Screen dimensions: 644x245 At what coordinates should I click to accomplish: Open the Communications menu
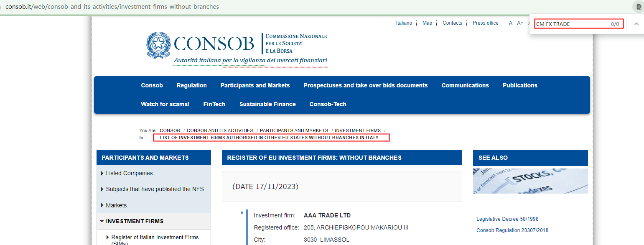point(465,85)
